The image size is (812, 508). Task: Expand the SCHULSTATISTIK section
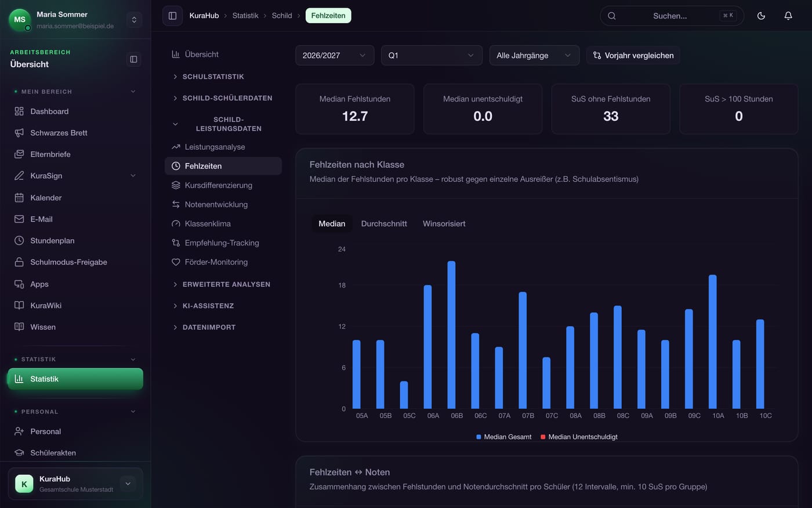pyautogui.click(x=223, y=77)
